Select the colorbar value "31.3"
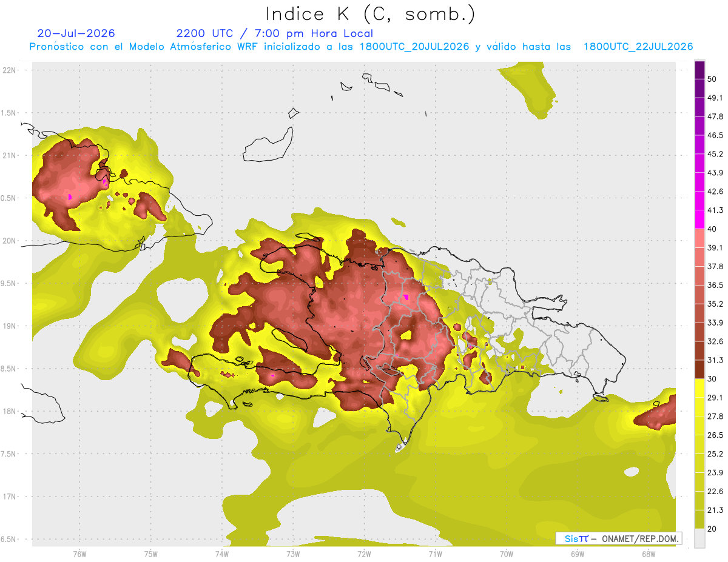The height and width of the screenshot is (562, 728). (x=715, y=360)
